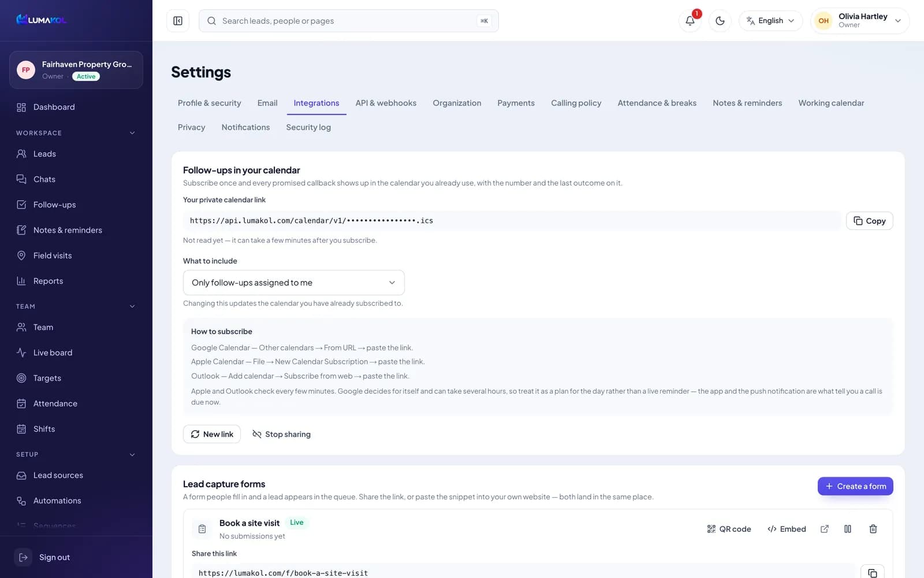
Task: Open Targets in the sidebar
Action: click(76, 378)
